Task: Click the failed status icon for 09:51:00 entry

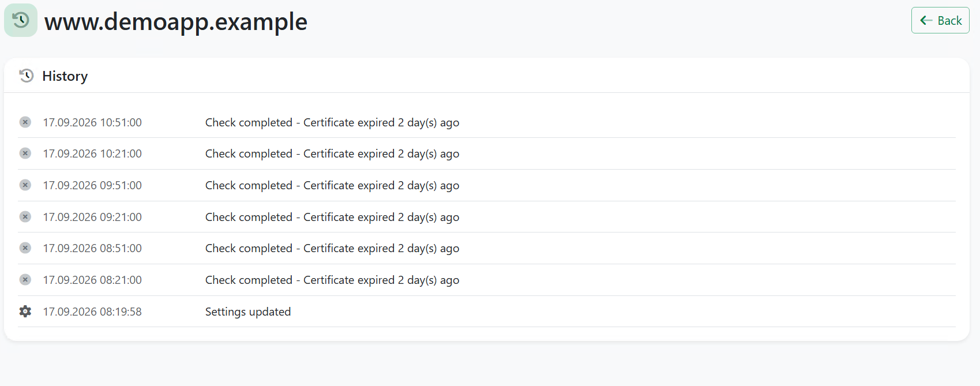Action: pos(25,185)
